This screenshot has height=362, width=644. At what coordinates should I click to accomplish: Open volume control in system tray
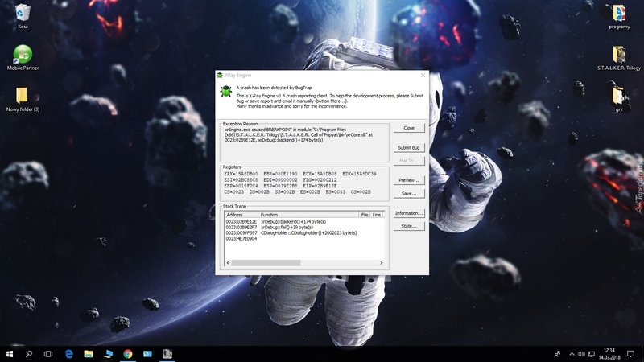pyautogui.click(x=581, y=354)
